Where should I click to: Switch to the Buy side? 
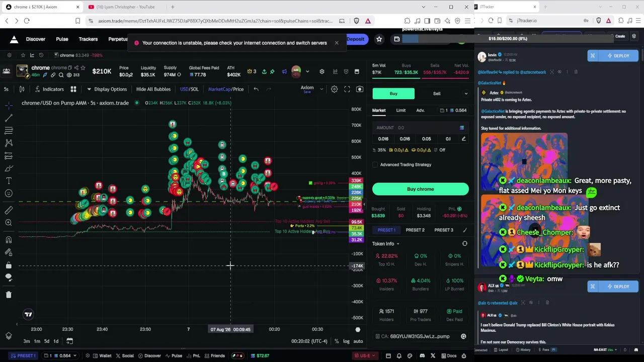(393, 94)
